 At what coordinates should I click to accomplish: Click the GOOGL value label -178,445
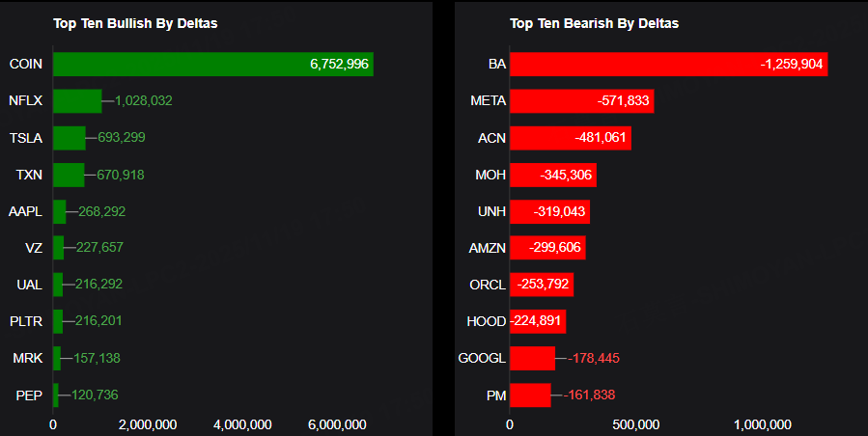(591, 359)
